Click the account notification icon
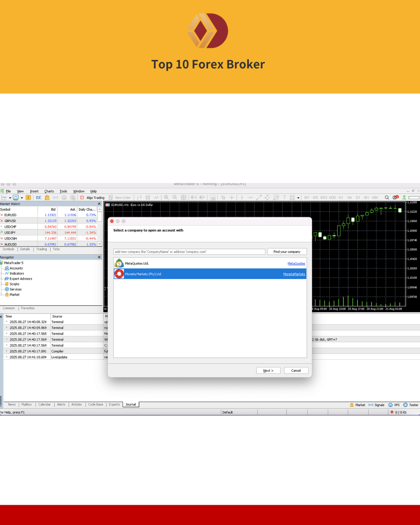Viewport: 420px width, 525px height. (x=395, y=197)
